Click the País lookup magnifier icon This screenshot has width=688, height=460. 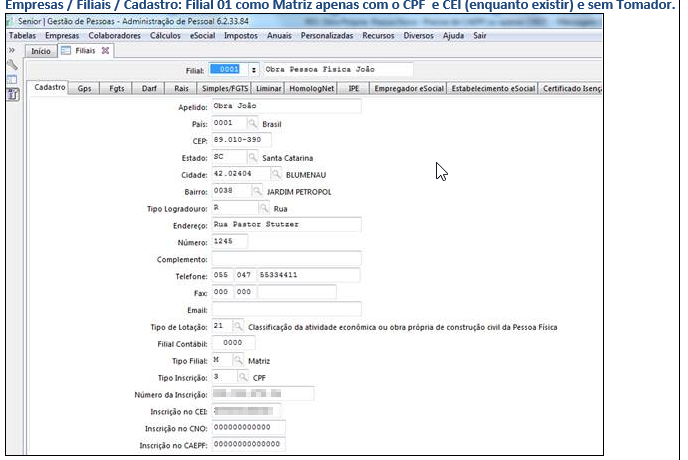point(252,123)
